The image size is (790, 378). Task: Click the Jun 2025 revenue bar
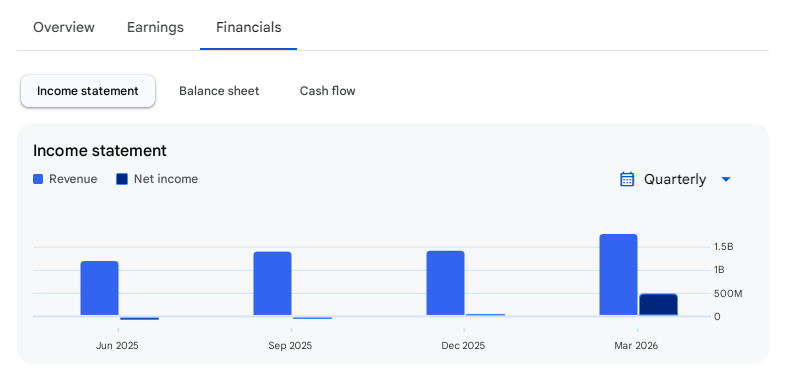point(99,288)
